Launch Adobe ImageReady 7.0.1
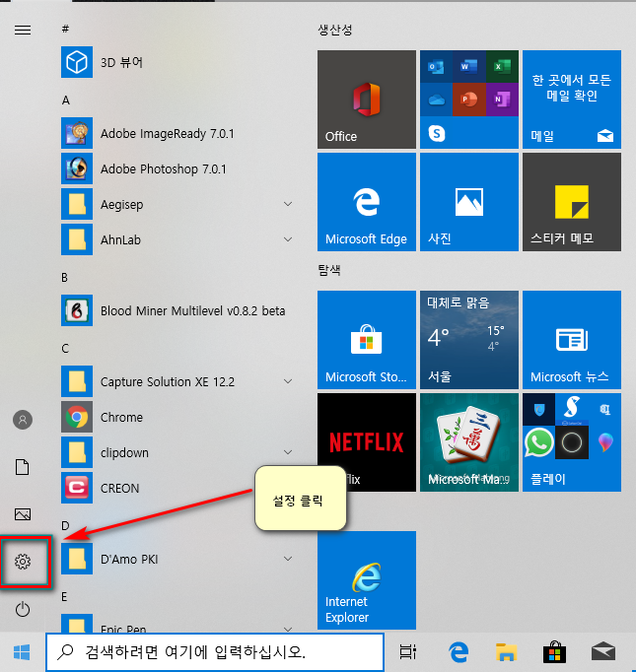 pyautogui.click(x=176, y=133)
